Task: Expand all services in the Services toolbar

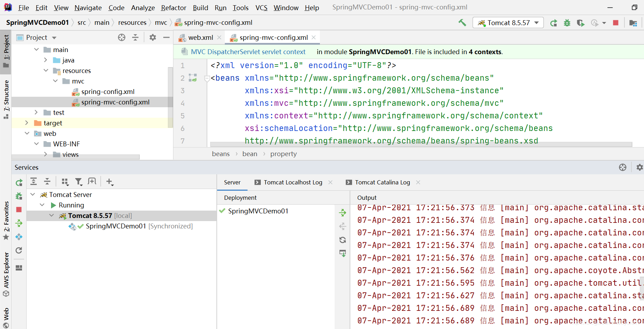Action: (x=34, y=181)
